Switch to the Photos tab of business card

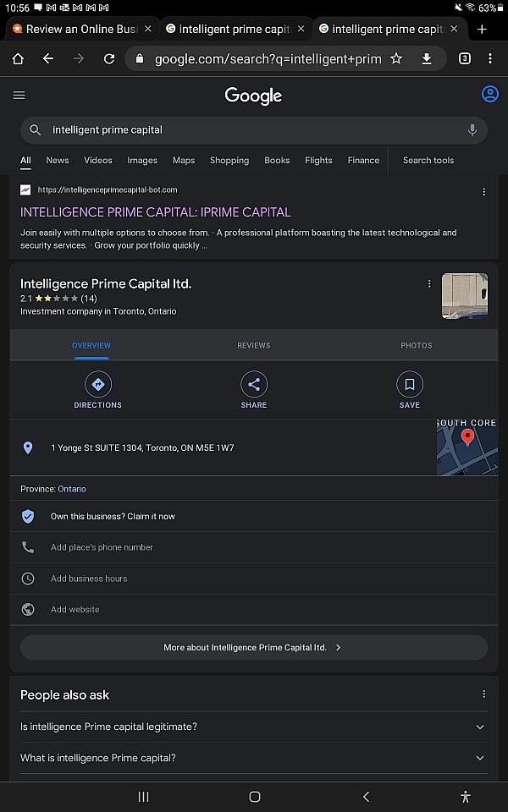pos(417,345)
